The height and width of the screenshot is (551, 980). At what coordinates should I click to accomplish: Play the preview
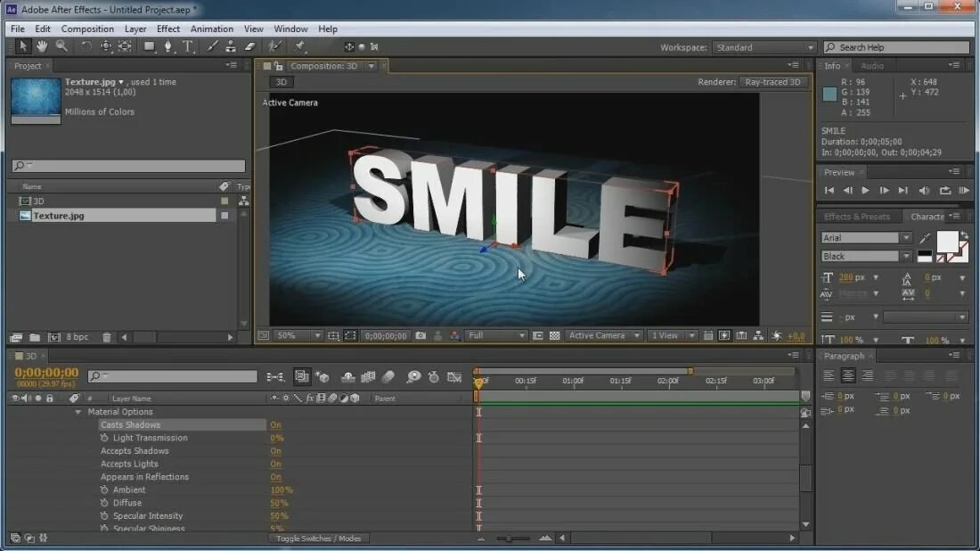(x=866, y=190)
